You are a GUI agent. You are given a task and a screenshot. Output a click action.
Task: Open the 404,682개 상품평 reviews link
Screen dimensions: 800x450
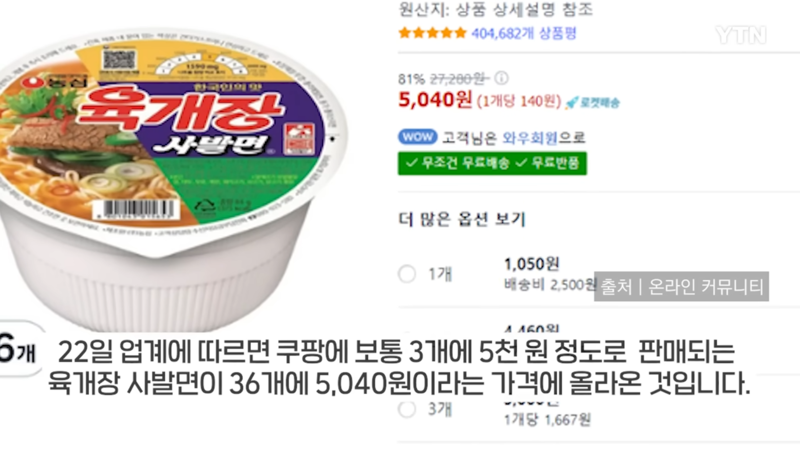coord(524,34)
